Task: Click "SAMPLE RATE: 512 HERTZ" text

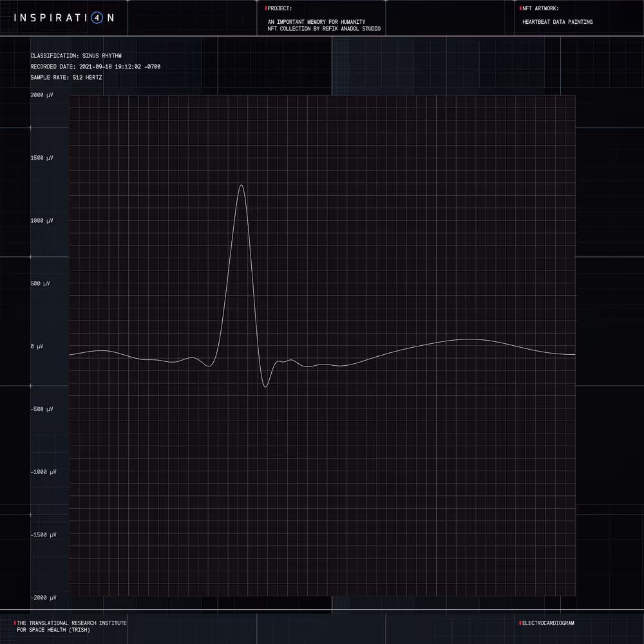Action: click(x=66, y=77)
